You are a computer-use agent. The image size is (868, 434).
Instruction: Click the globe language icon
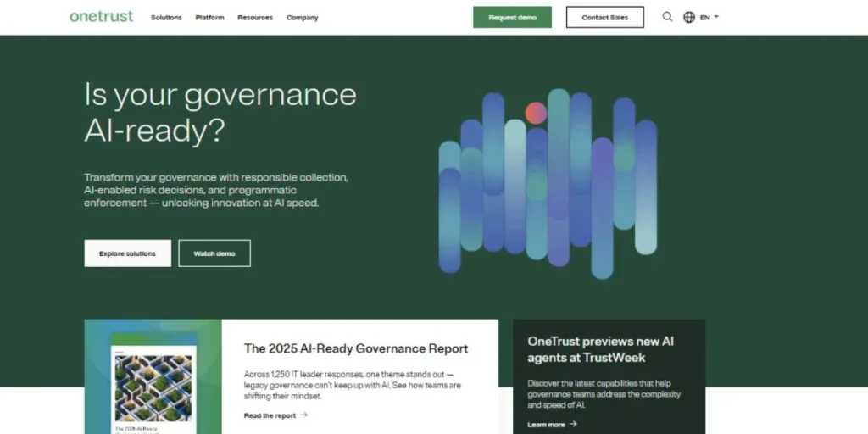click(x=689, y=17)
